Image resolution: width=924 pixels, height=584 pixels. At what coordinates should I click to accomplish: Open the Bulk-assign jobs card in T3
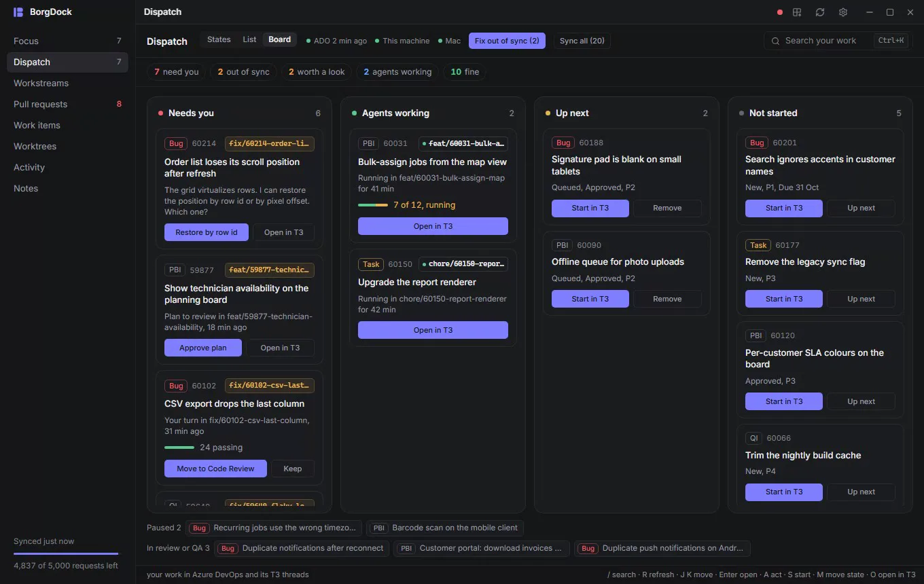point(433,226)
